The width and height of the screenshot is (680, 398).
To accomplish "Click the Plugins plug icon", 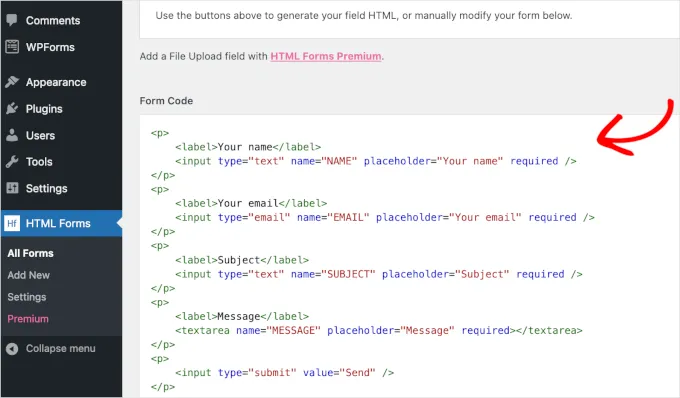I will (x=12, y=108).
